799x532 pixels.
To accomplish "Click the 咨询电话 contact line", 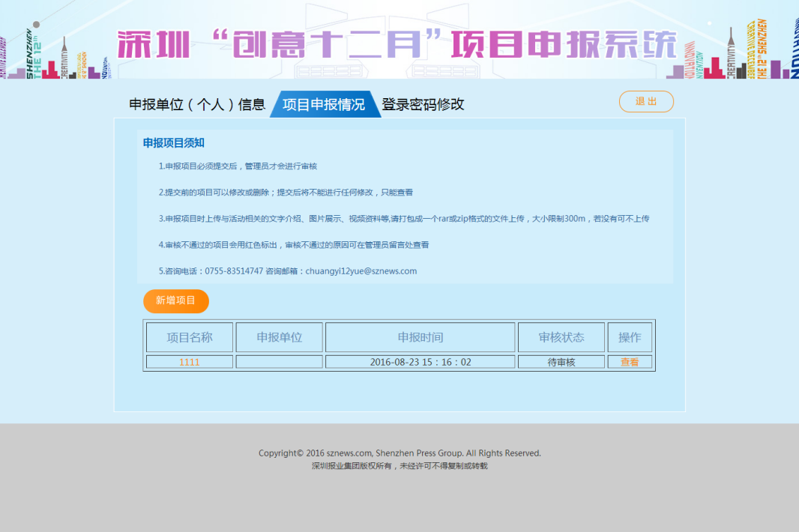I will [x=287, y=271].
